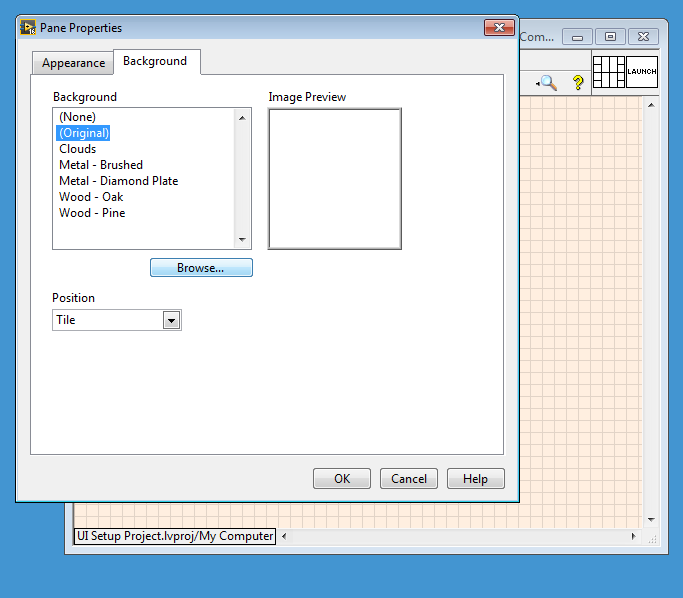
Task: Click the Image Preview box
Action: [x=335, y=179]
